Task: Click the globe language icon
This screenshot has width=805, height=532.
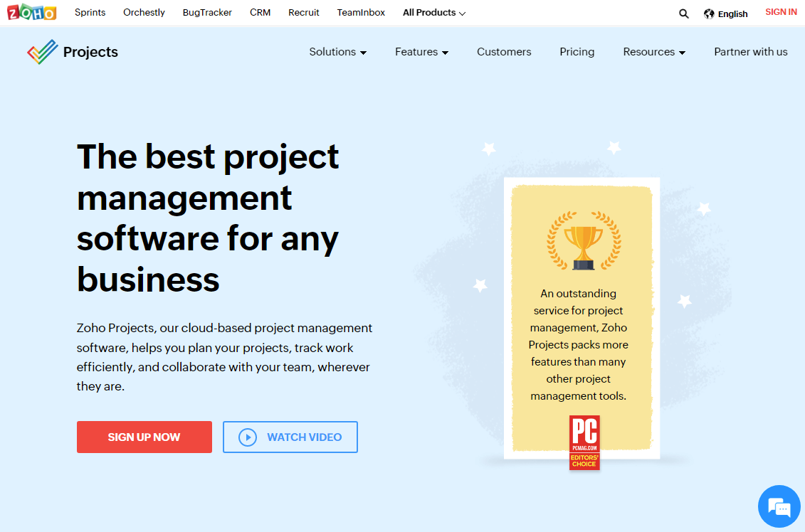Action: [709, 14]
